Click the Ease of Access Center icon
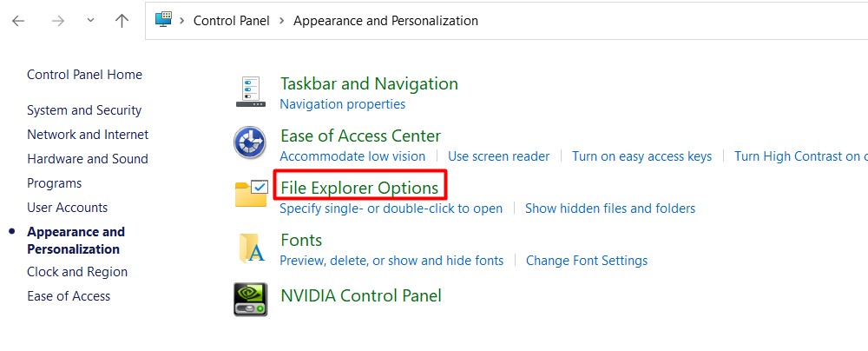 [250, 142]
